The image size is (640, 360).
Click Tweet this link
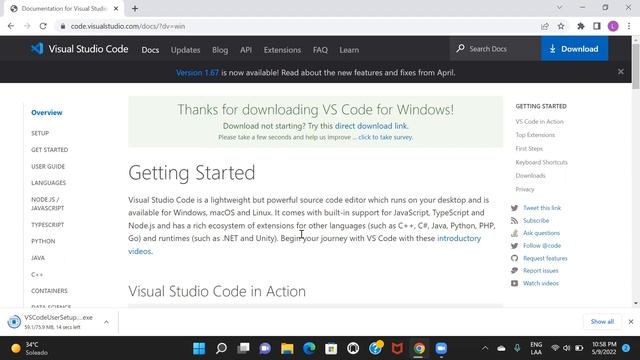[542, 208]
